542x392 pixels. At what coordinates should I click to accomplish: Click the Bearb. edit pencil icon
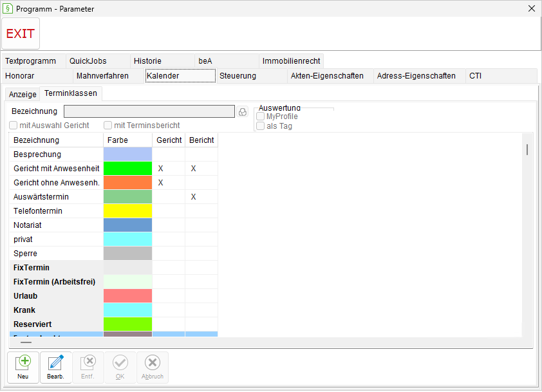pyautogui.click(x=55, y=368)
